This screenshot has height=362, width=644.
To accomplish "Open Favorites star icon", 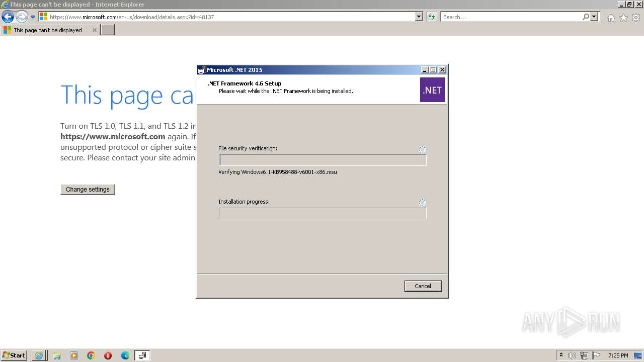I will click(x=623, y=18).
